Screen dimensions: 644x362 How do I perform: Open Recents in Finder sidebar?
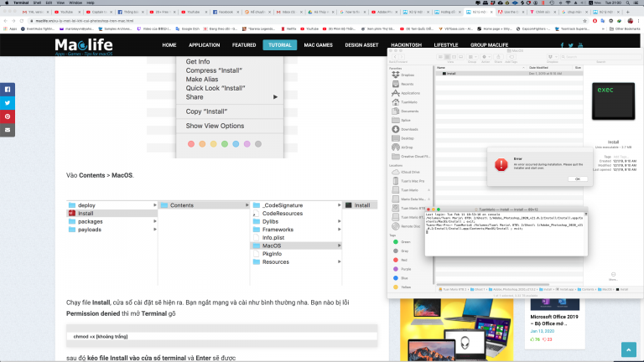click(402, 84)
